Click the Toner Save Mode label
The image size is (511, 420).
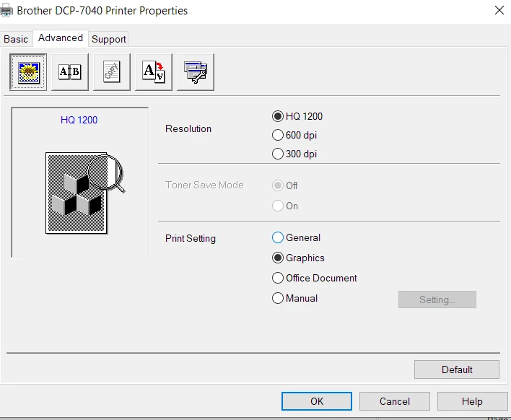[x=204, y=185]
